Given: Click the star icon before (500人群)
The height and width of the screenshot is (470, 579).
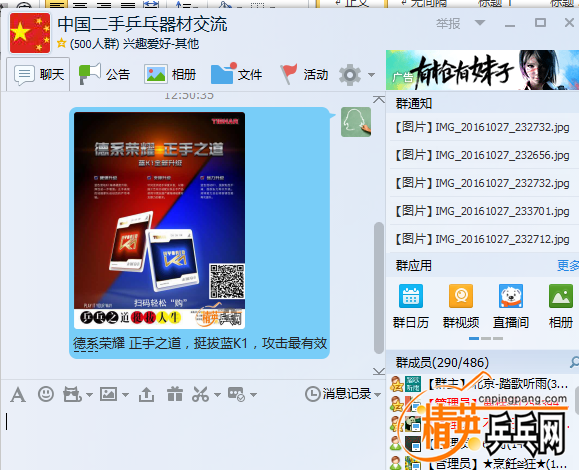Looking at the screenshot, I should pos(61,43).
